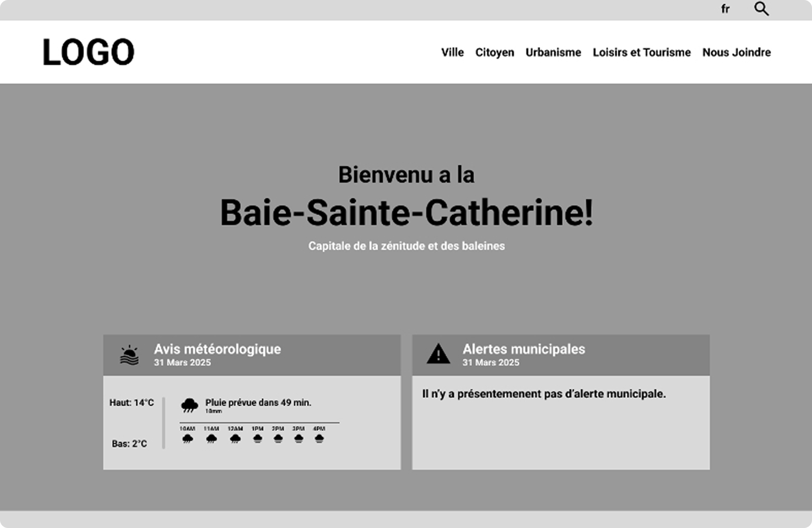Click the Alertes municipales card header
812x528 pixels.
(524, 349)
